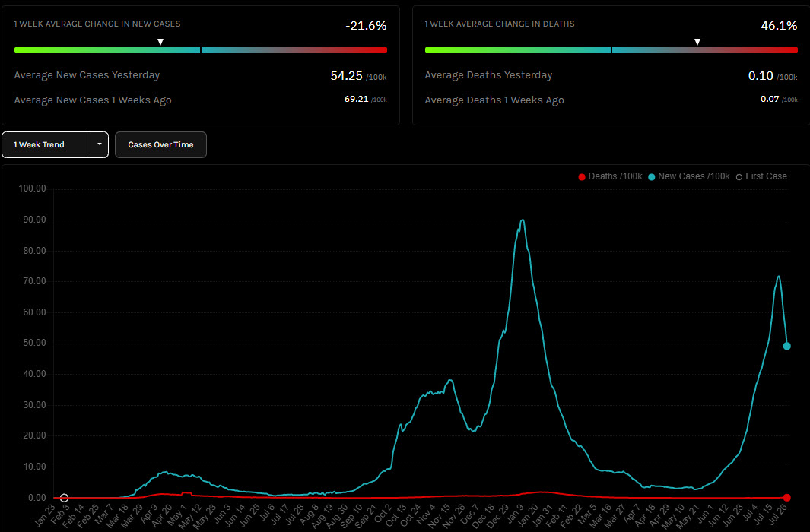Open the "1 Week Trend" selector
This screenshot has height=532, width=810.
coord(46,144)
